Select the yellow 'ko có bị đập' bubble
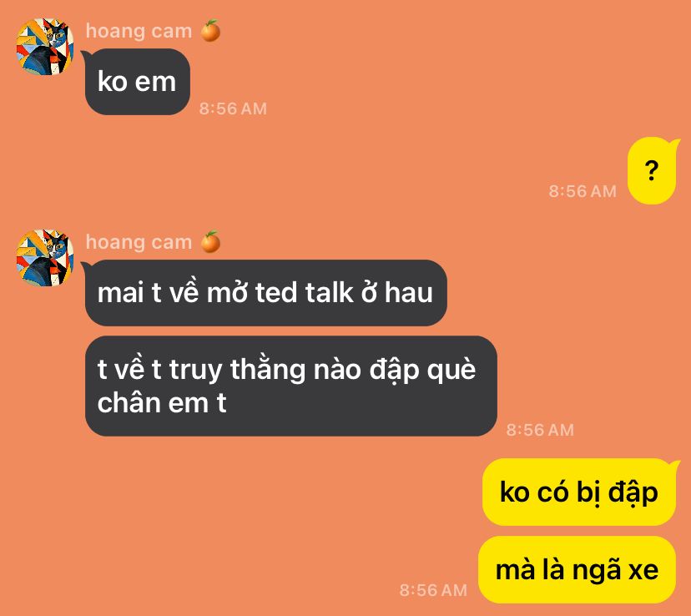Viewport: 691px width, 616px height. 579,492
